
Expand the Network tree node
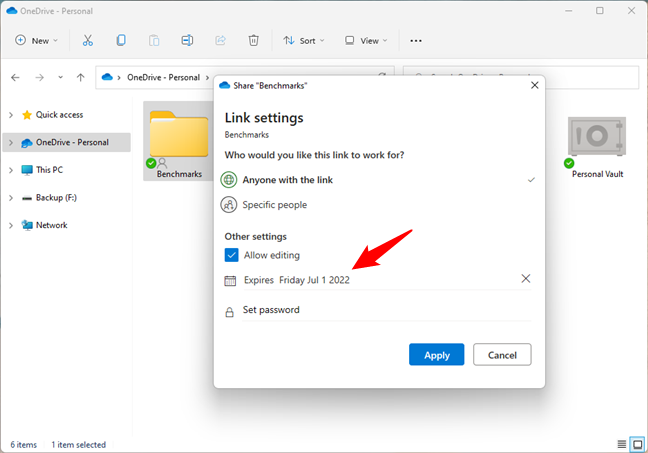click(11, 225)
